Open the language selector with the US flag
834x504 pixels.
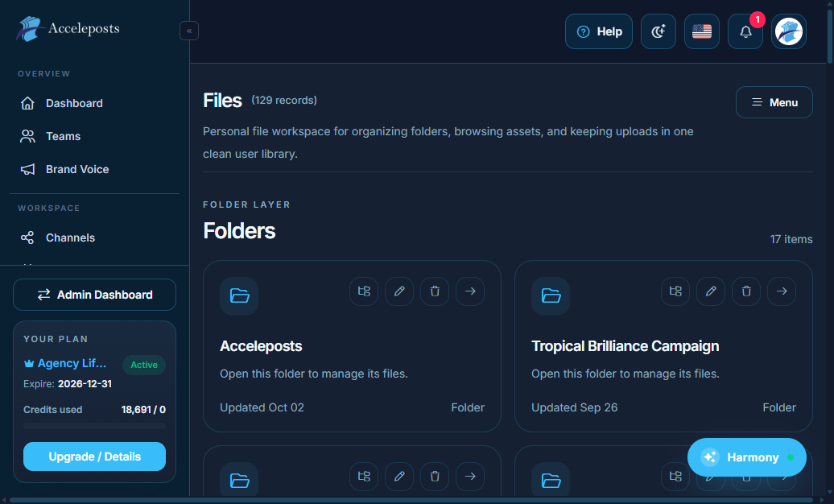(x=702, y=31)
